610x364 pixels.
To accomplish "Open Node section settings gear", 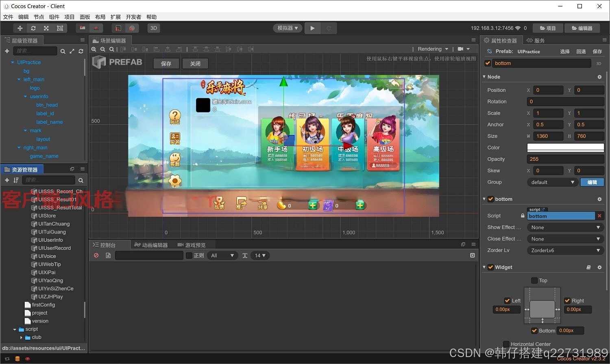I will [599, 77].
